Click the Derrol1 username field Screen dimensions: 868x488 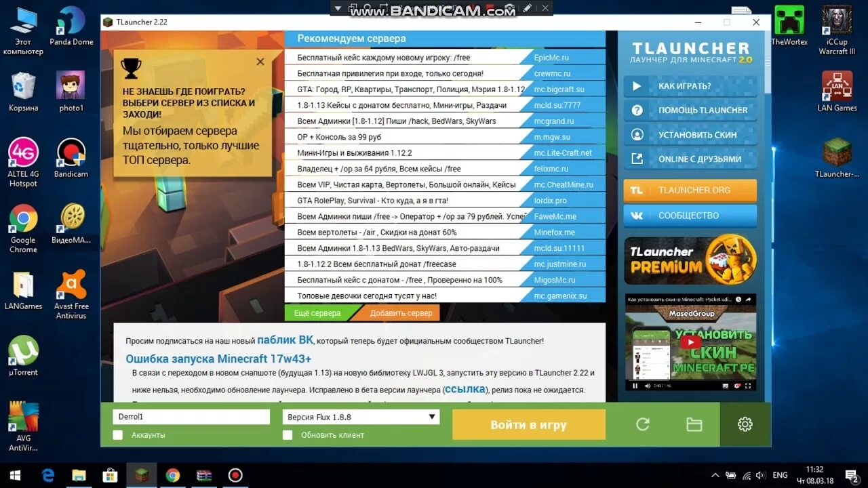[x=191, y=417]
